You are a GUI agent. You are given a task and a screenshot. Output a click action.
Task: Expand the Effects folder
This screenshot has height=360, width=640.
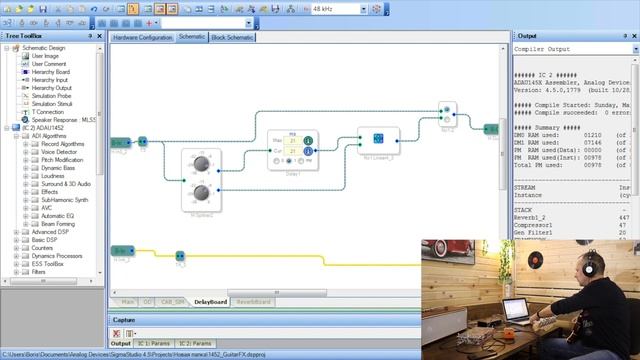coord(26,192)
